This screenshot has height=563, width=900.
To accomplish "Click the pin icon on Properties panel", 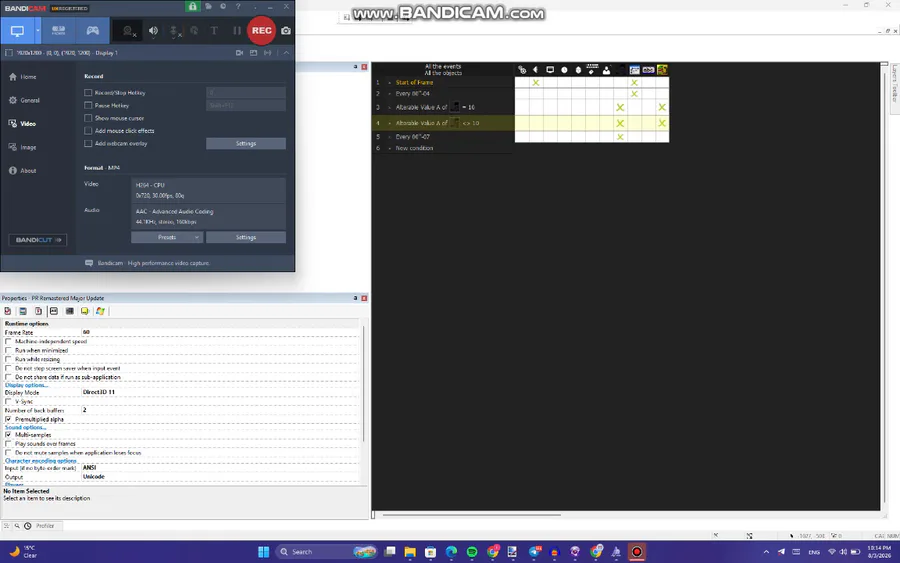I will [x=355, y=298].
